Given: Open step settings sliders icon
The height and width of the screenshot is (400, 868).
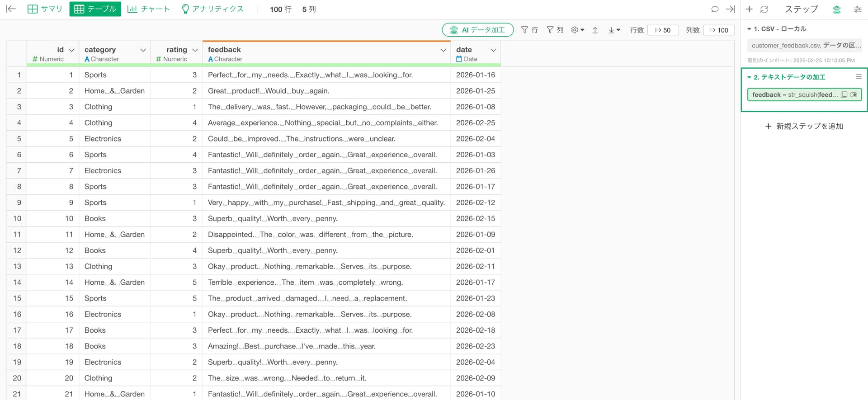Looking at the screenshot, I should point(858,9).
